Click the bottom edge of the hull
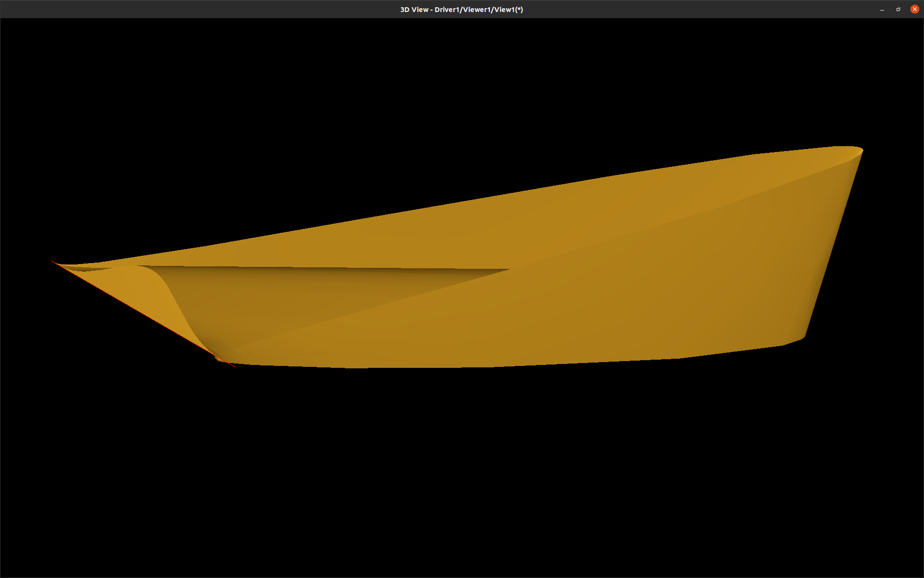The height and width of the screenshot is (578, 924). [481, 367]
